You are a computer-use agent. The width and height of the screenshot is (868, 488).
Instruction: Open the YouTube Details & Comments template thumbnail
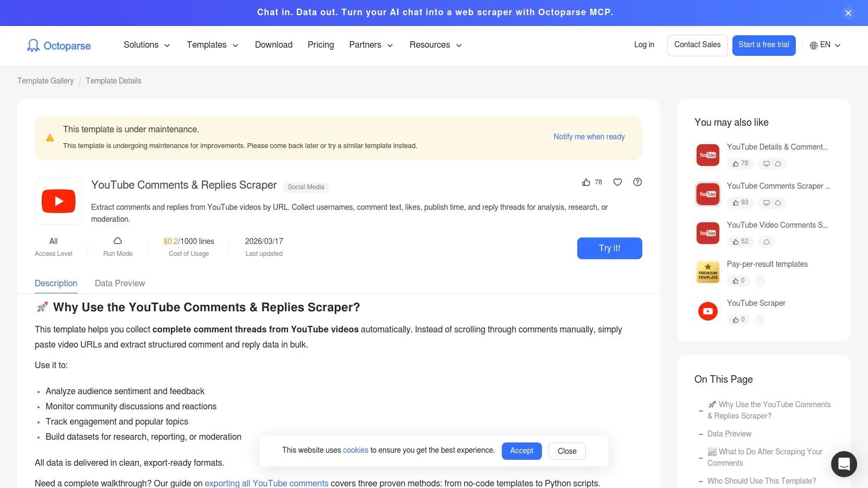point(707,155)
